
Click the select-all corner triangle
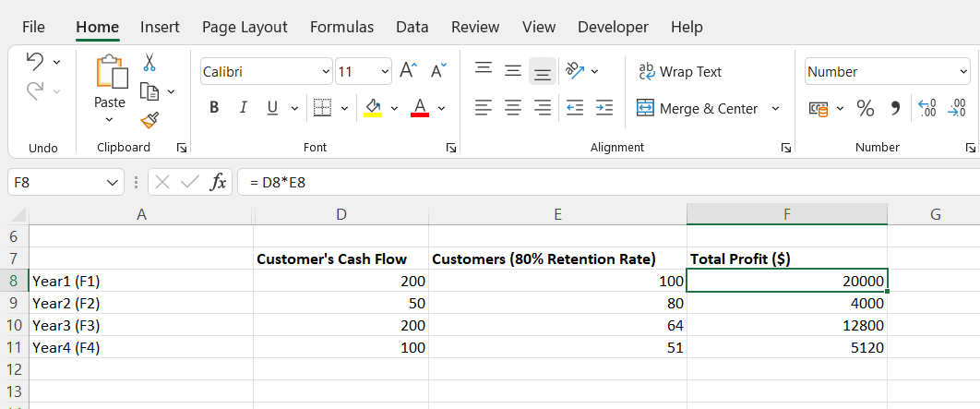coord(18,215)
